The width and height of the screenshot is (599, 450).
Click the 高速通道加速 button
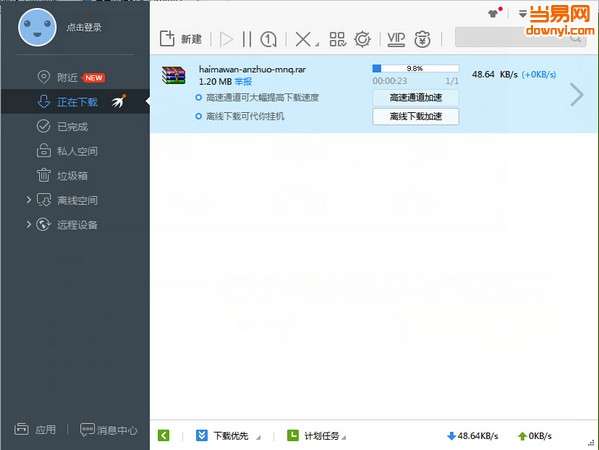click(x=416, y=98)
